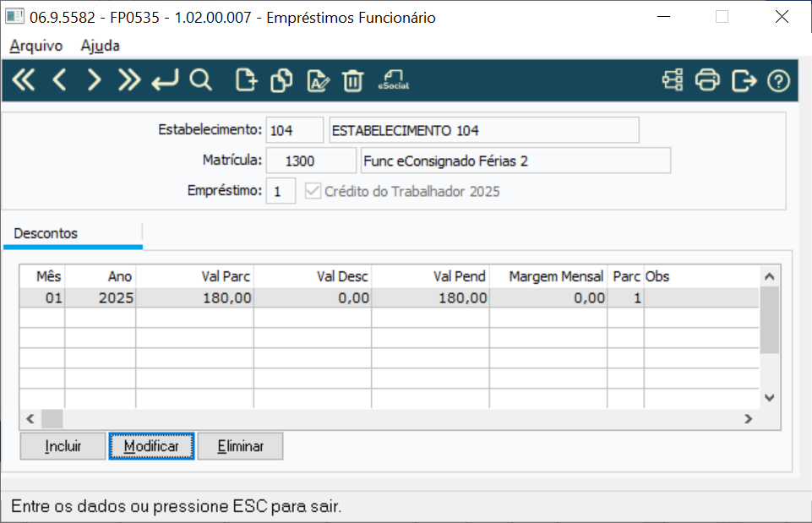The width and height of the screenshot is (812, 523).
Task: Close the Empréstimos Funcionário window
Action: (782, 17)
